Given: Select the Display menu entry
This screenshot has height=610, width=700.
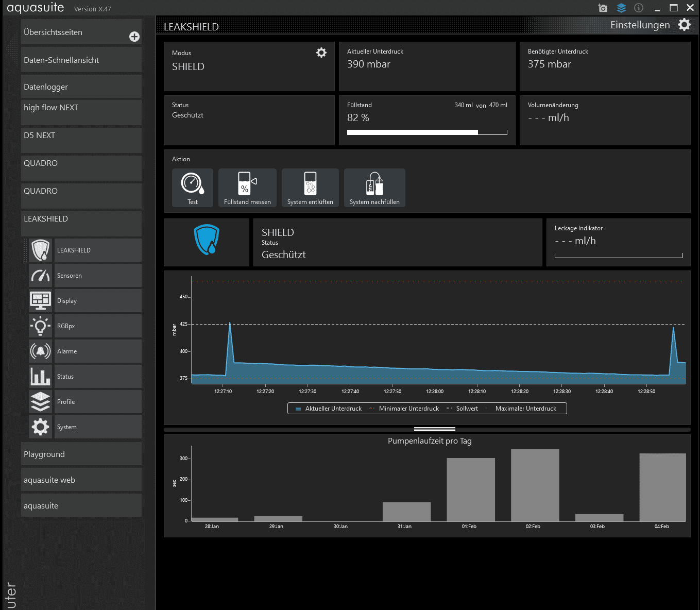Looking at the screenshot, I should 98,300.
